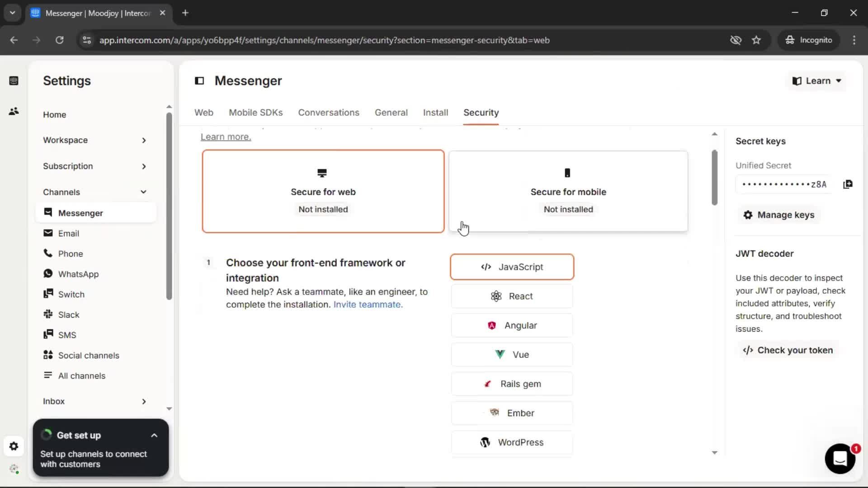Click the Switch channel icon
Screen dimensions: 868x488
tap(48, 294)
